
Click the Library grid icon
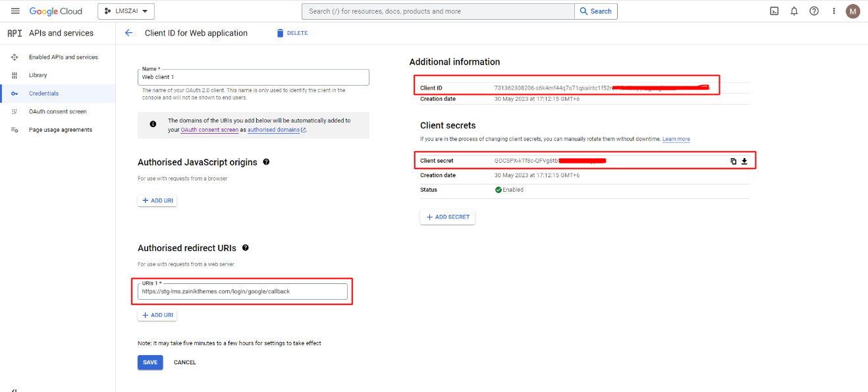[14, 75]
